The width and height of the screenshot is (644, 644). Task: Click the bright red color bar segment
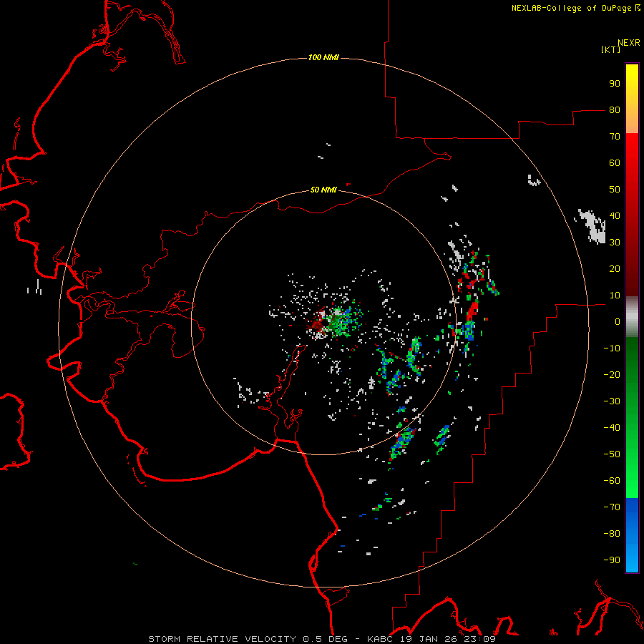632,148
